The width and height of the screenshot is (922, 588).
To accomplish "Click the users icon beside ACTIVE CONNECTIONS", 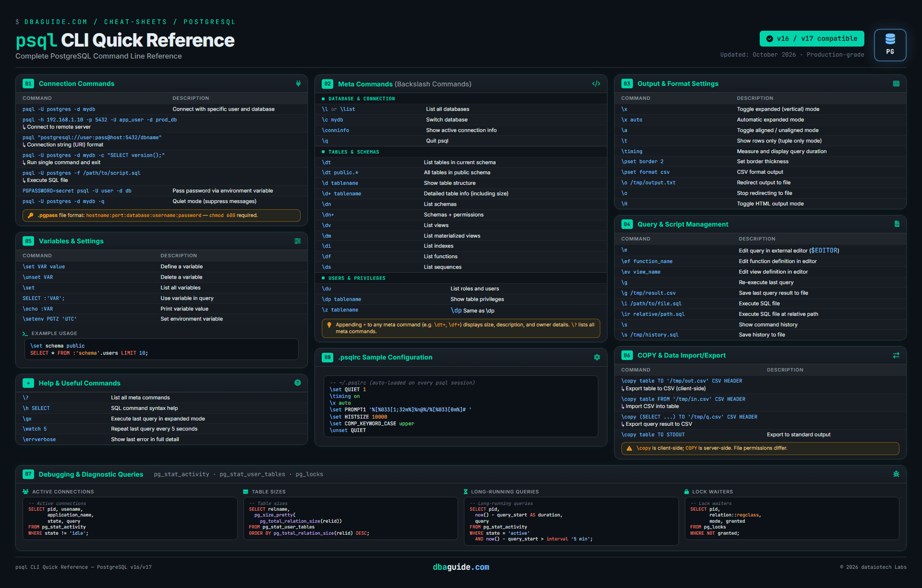I will (x=25, y=492).
